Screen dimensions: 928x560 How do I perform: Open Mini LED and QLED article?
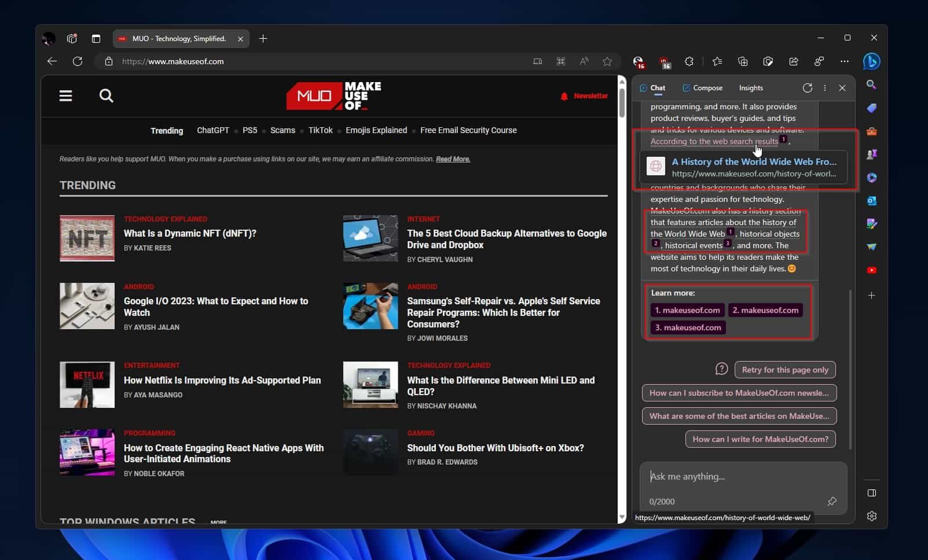pos(501,386)
